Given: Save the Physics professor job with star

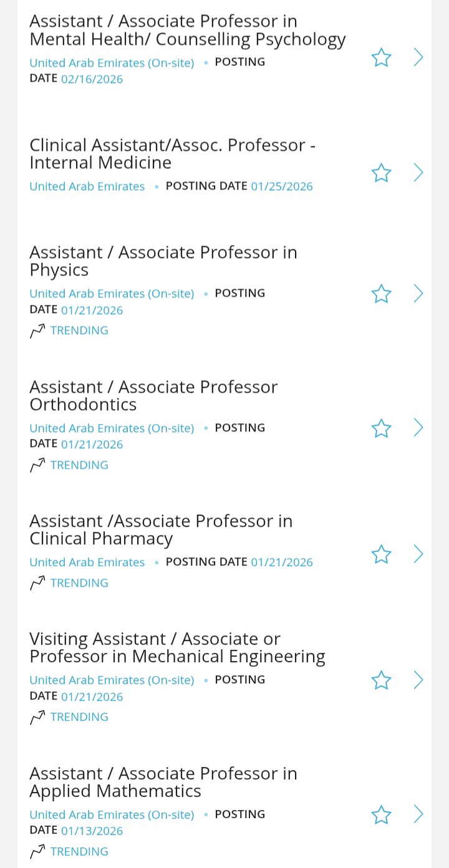Looking at the screenshot, I should (381, 294).
